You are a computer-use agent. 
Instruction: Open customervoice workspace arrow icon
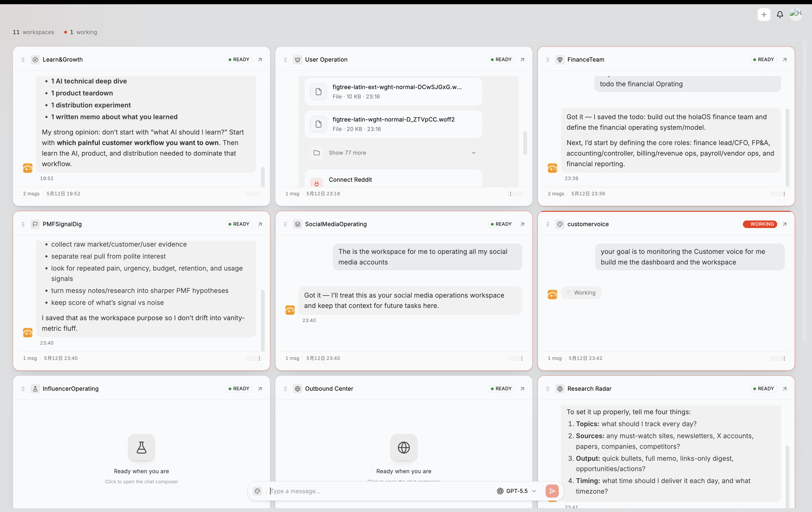pos(785,224)
